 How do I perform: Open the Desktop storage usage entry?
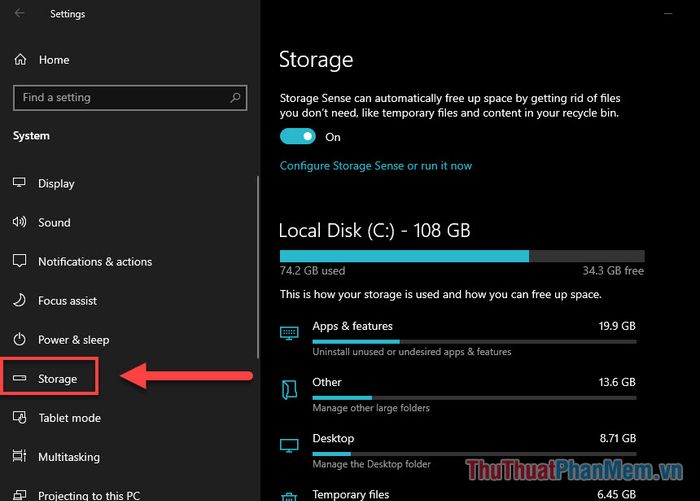(458, 451)
